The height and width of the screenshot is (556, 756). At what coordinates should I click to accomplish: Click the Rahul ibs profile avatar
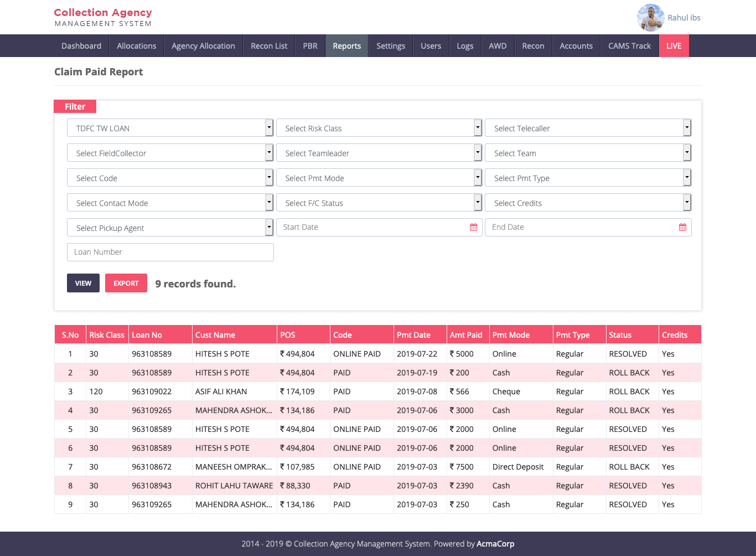point(650,18)
